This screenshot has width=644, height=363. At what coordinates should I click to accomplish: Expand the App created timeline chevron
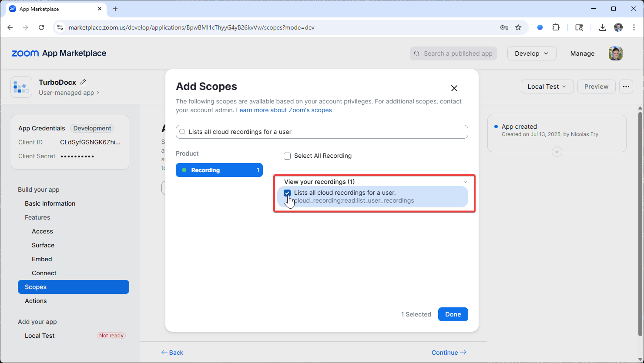[x=557, y=152]
